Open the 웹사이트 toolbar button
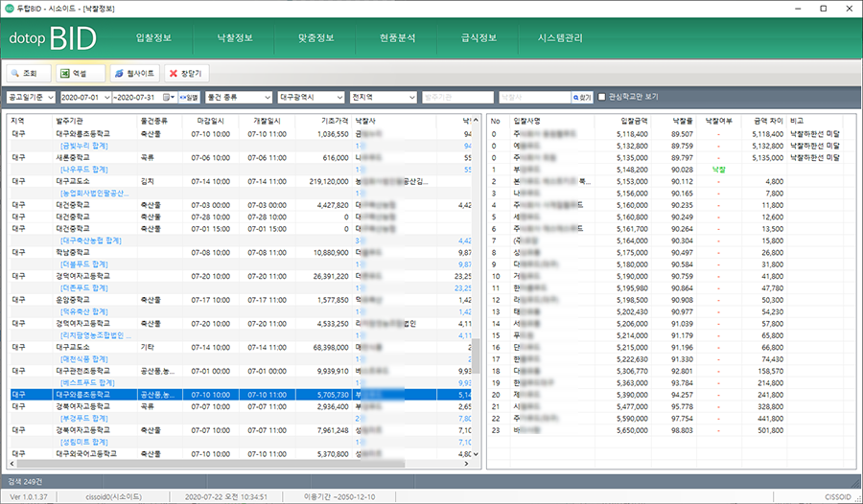The width and height of the screenshot is (863, 504). [x=133, y=72]
